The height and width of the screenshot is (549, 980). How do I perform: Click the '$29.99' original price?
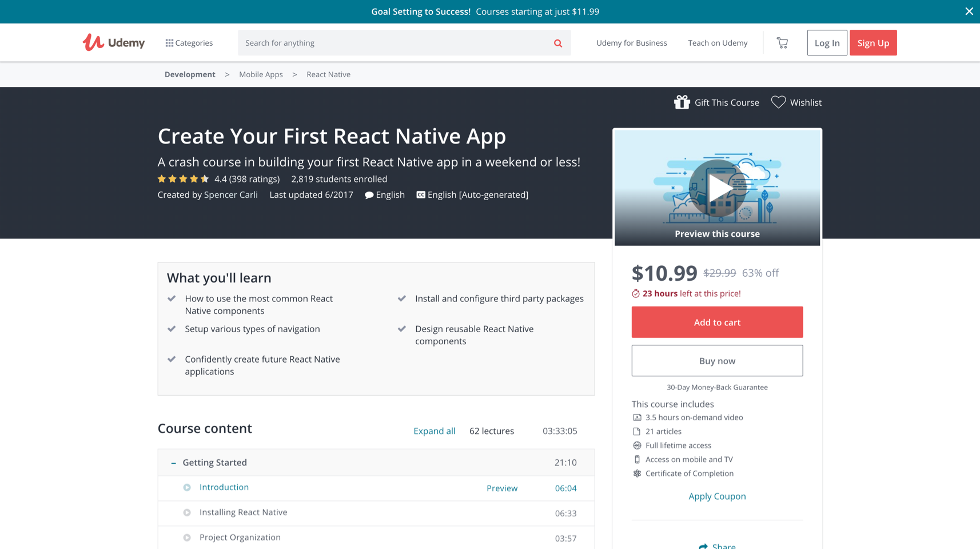click(720, 273)
